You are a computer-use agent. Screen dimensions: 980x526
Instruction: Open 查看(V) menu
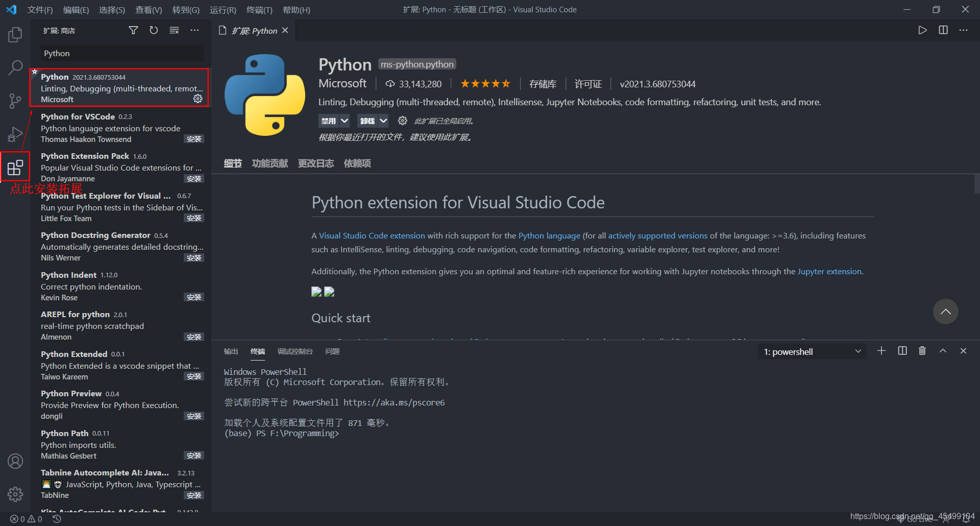149,10
